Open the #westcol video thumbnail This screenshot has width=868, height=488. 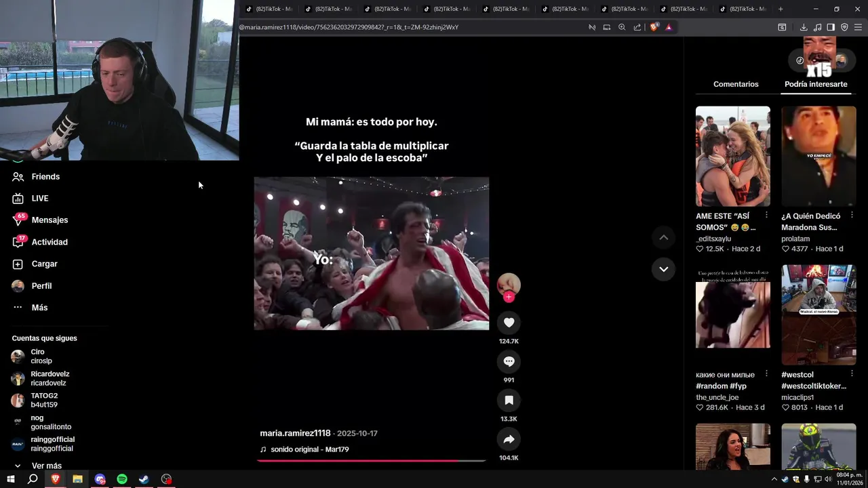[x=818, y=314]
